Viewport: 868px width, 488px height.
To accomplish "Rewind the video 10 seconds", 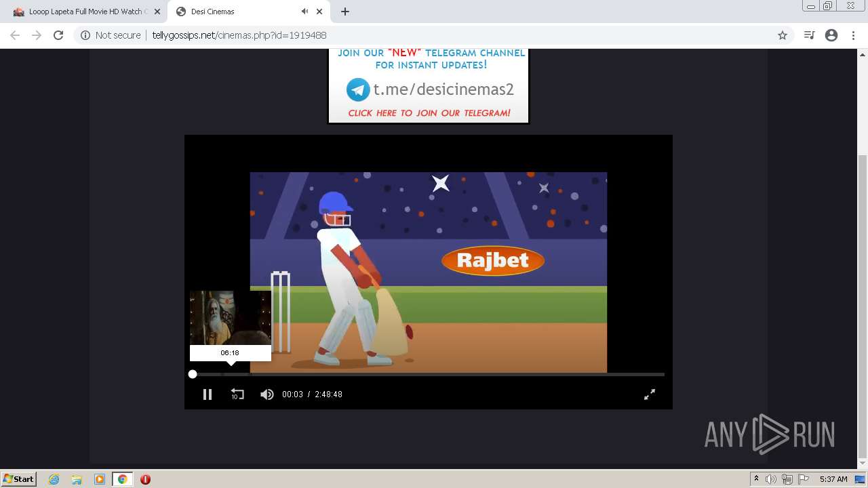I will click(x=237, y=394).
